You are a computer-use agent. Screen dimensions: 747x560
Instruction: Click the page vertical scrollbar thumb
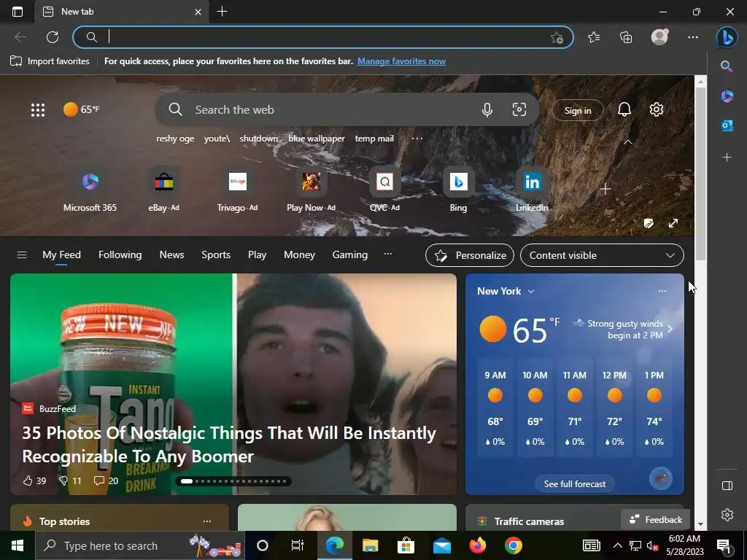[700, 174]
